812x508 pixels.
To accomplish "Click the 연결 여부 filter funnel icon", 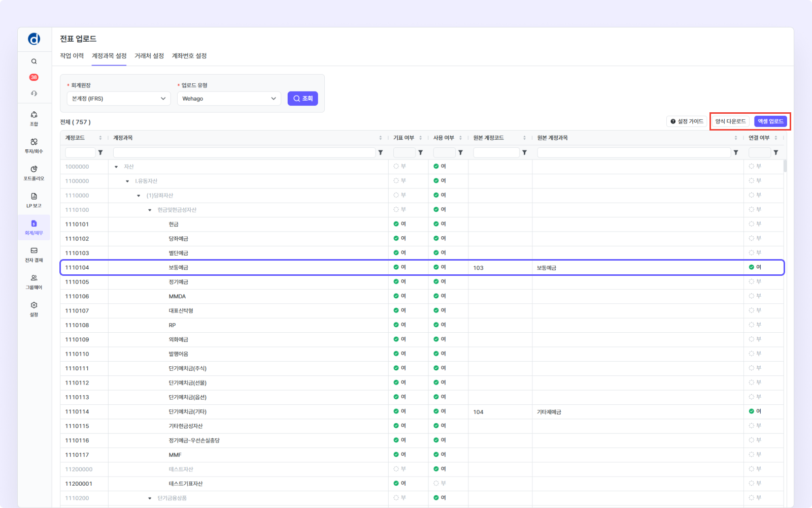I will (x=776, y=152).
